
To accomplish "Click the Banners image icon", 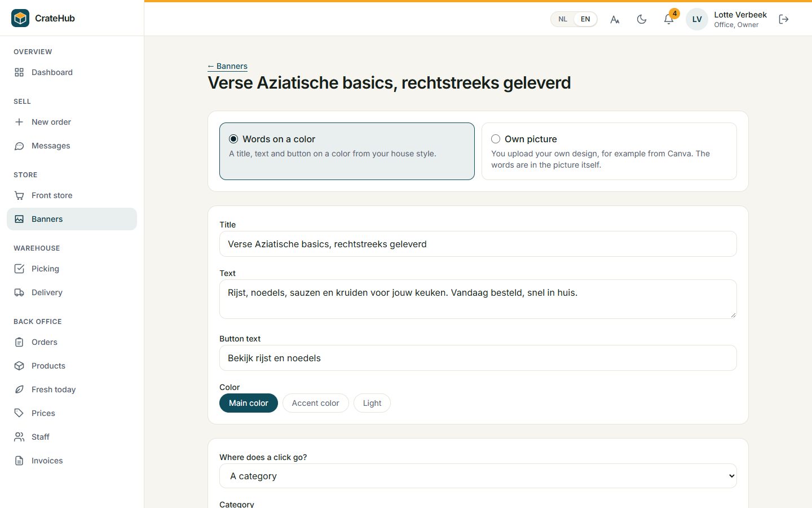I will click(x=19, y=219).
